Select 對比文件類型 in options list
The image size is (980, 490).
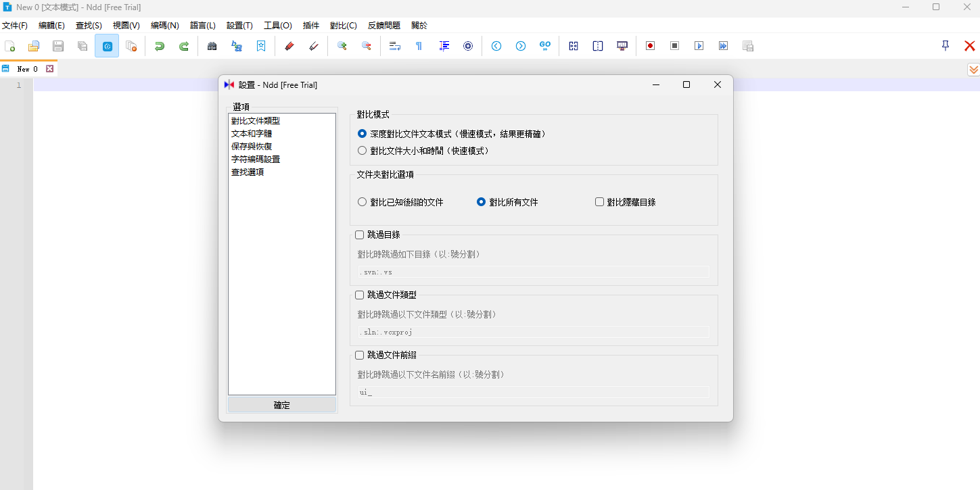point(256,121)
